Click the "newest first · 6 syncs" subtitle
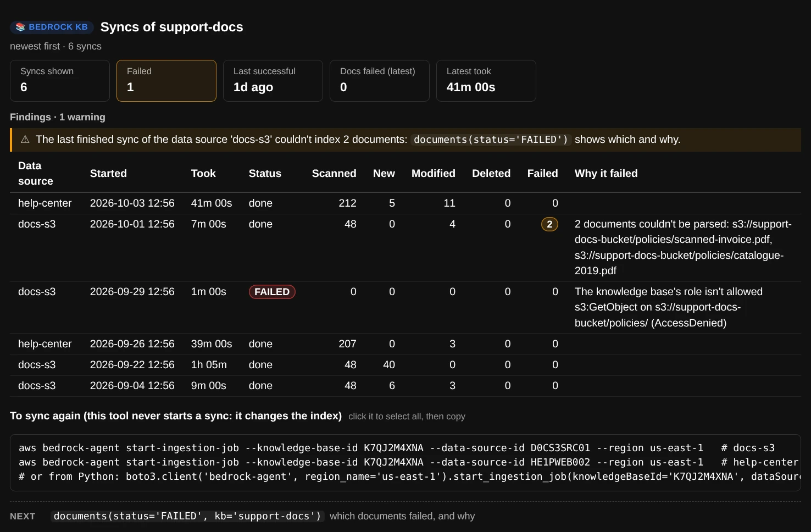Image resolution: width=811 pixels, height=532 pixels. point(55,46)
